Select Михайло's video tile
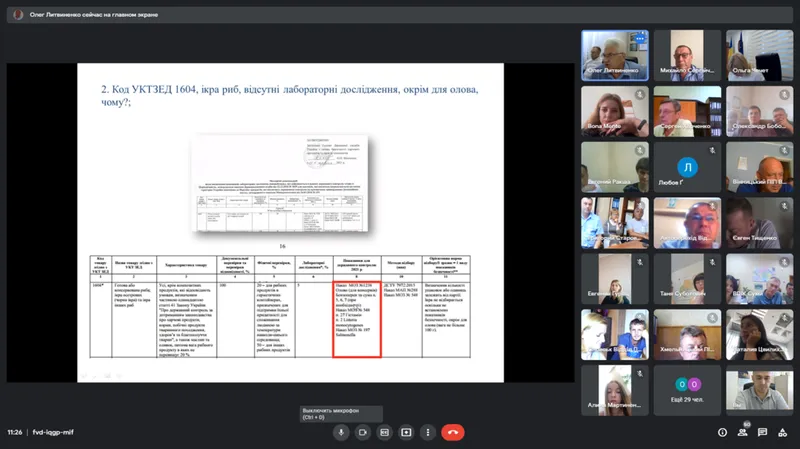The image size is (800, 449). tap(686, 54)
